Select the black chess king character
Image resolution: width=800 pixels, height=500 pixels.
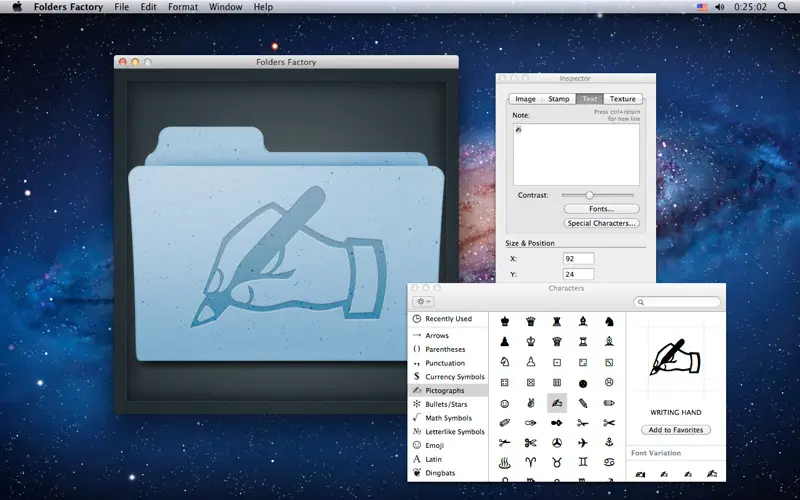pos(505,321)
